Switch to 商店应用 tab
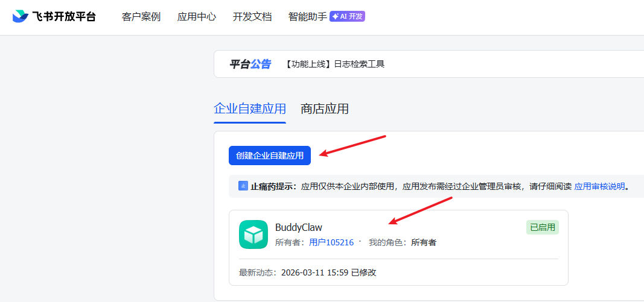 325,109
